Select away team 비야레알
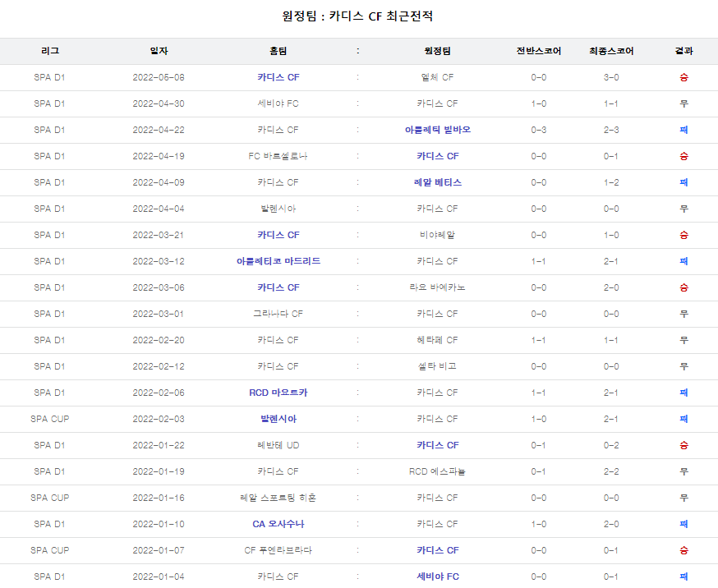The width and height of the screenshot is (718, 588). click(437, 235)
